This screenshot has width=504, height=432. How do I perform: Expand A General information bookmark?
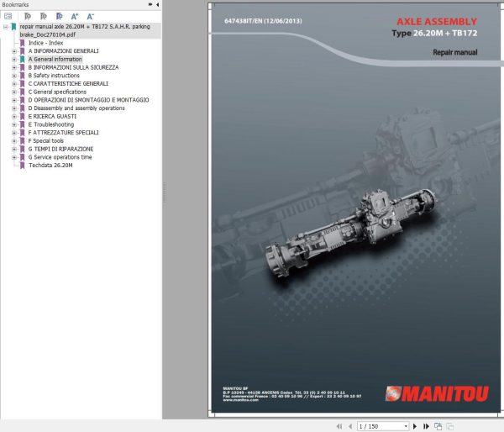coord(14,59)
